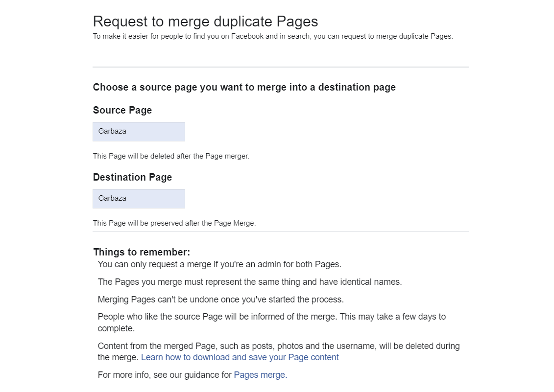The width and height of the screenshot is (554, 392).
Task: Click the subtitle about finding you on Facebook
Action: pos(273,36)
